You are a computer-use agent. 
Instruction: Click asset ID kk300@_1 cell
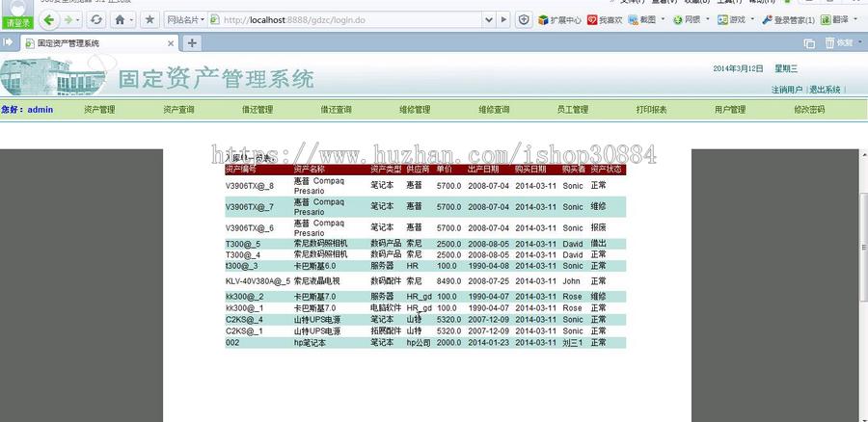click(245, 308)
